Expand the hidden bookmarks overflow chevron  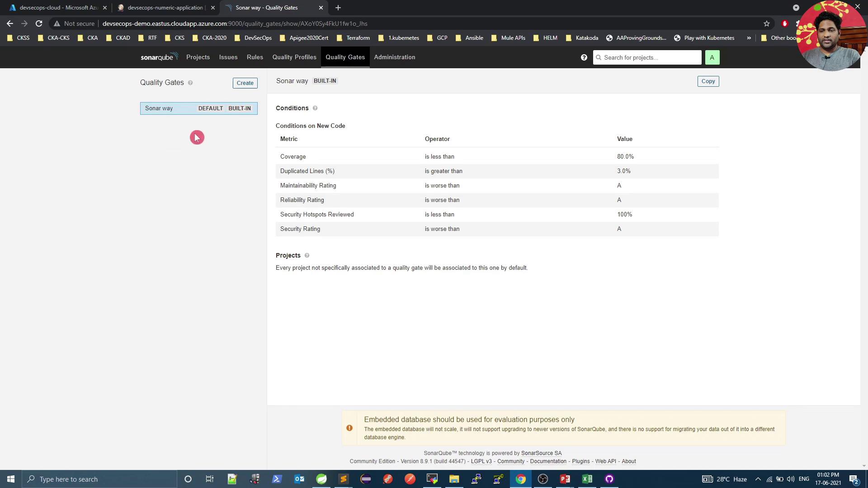tap(749, 38)
